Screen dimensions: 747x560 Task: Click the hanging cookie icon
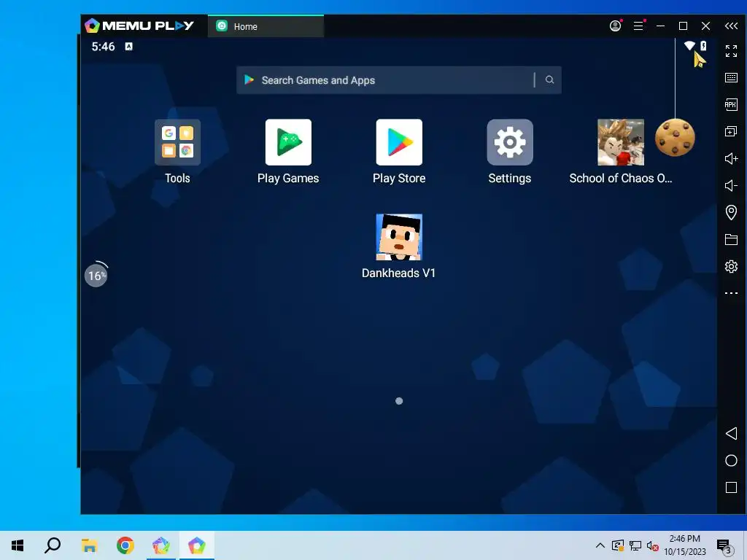coord(675,138)
